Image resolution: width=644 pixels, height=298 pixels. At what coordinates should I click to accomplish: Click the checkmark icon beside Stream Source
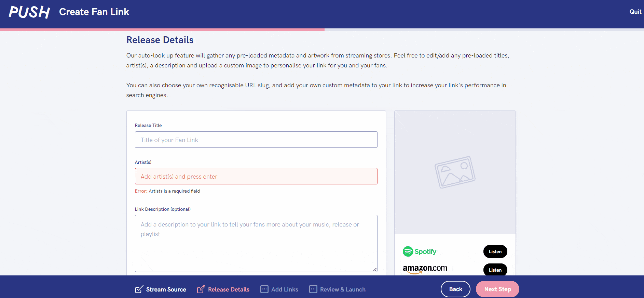(x=139, y=289)
